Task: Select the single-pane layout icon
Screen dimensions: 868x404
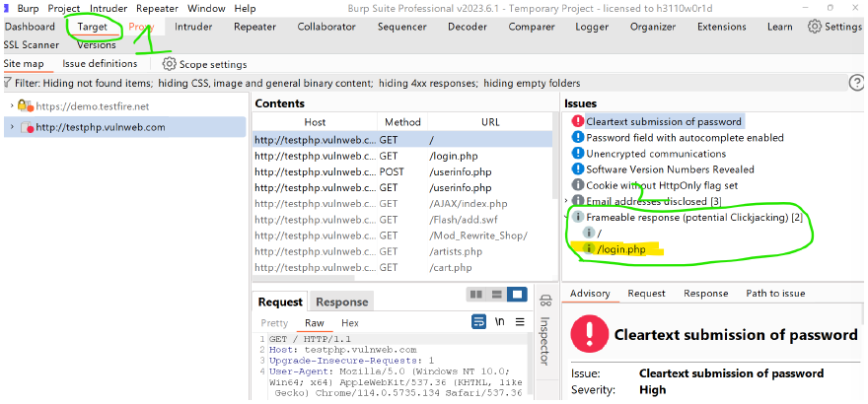Action: point(517,295)
